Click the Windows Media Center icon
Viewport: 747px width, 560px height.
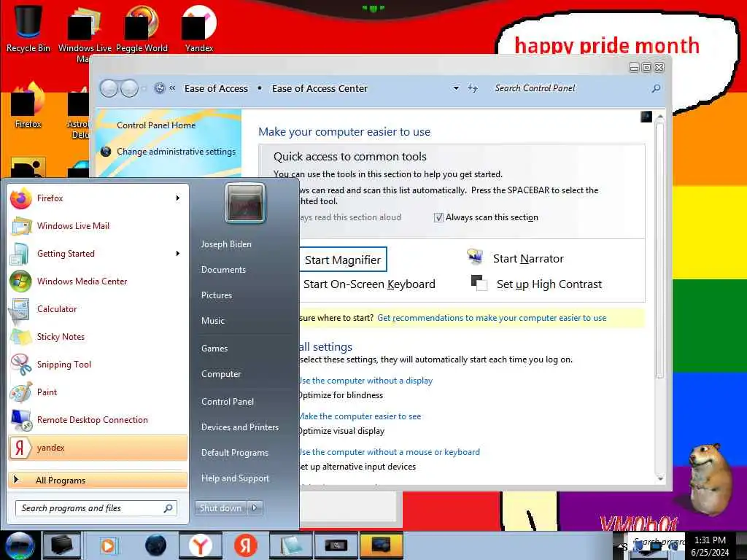coord(20,281)
